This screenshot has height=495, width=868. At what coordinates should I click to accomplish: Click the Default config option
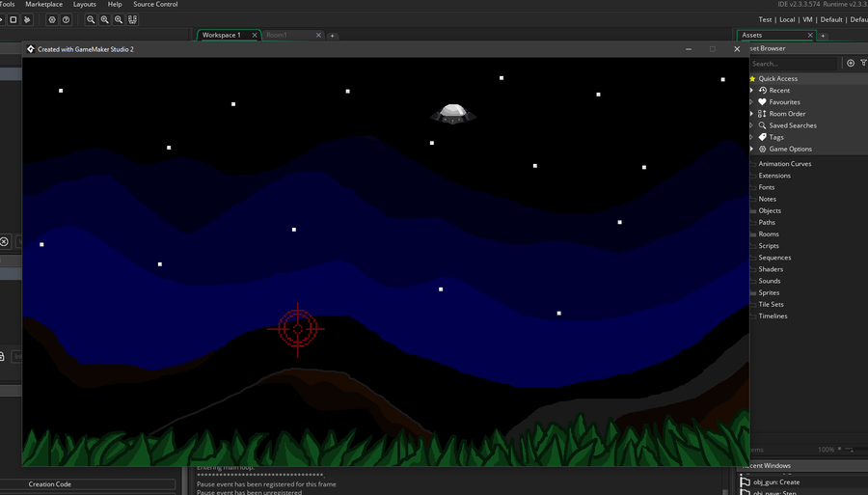coord(831,19)
